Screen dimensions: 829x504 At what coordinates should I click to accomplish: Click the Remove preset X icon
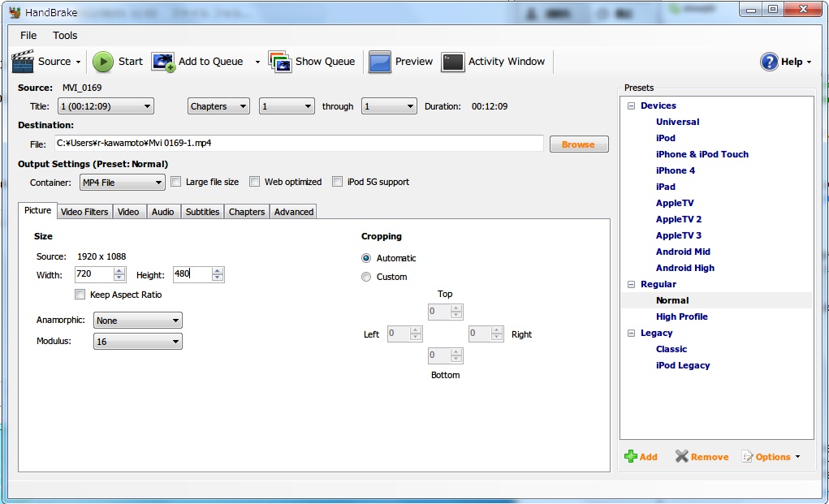click(x=681, y=456)
